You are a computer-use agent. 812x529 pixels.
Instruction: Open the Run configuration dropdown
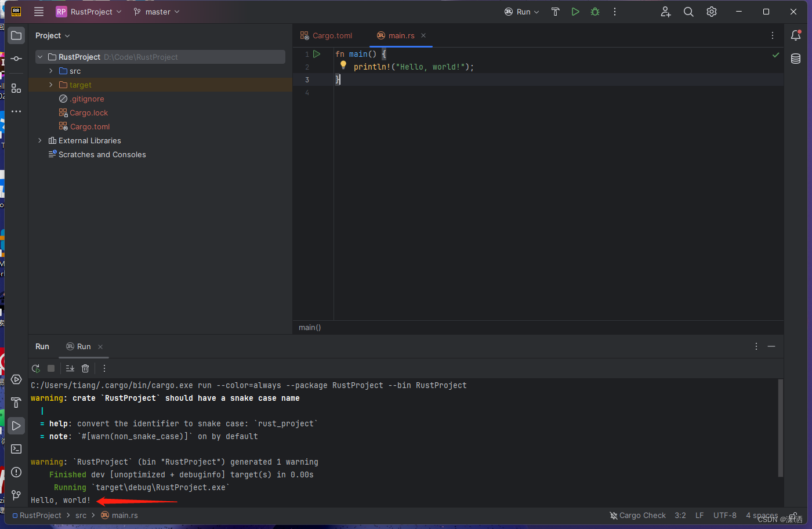pos(522,12)
